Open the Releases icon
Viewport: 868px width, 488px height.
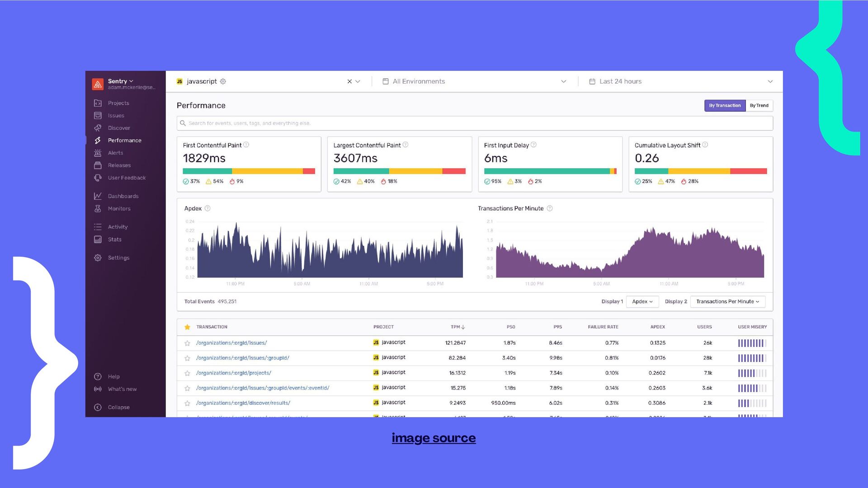pyautogui.click(x=98, y=165)
